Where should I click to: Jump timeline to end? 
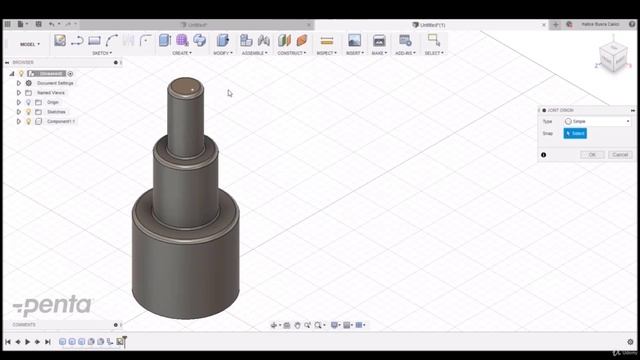coord(48,342)
